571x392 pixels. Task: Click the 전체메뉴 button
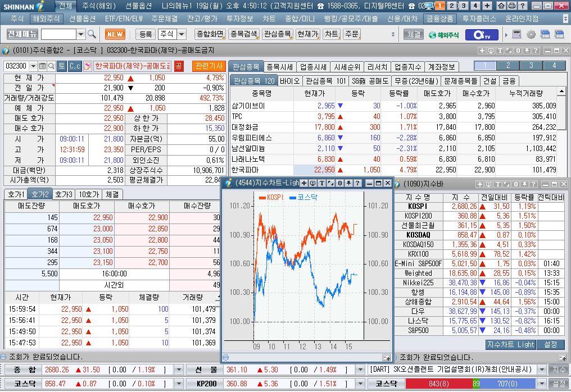pyautogui.click(x=22, y=34)
